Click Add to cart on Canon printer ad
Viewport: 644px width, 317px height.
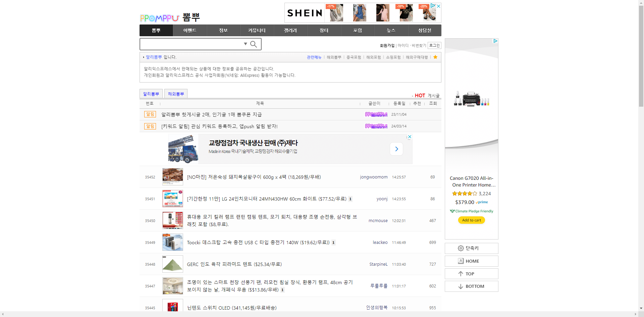471,220
